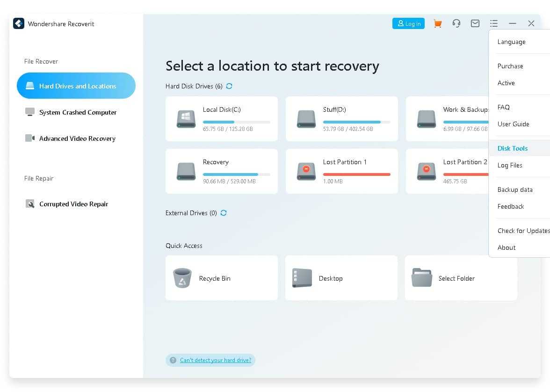Open Hard Drives and Locations tab
Screen dimensions: 550x392
tap(76, 86)
